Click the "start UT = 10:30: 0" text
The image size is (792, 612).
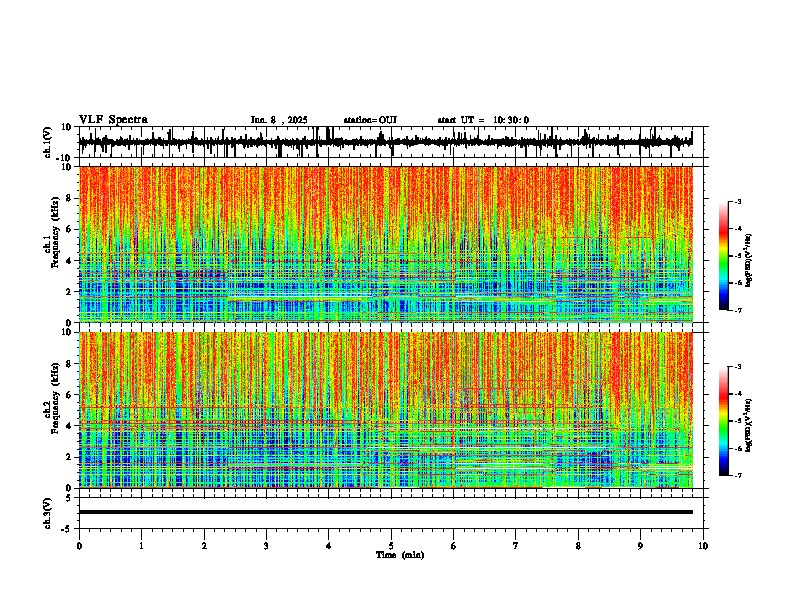pos(483,120)
